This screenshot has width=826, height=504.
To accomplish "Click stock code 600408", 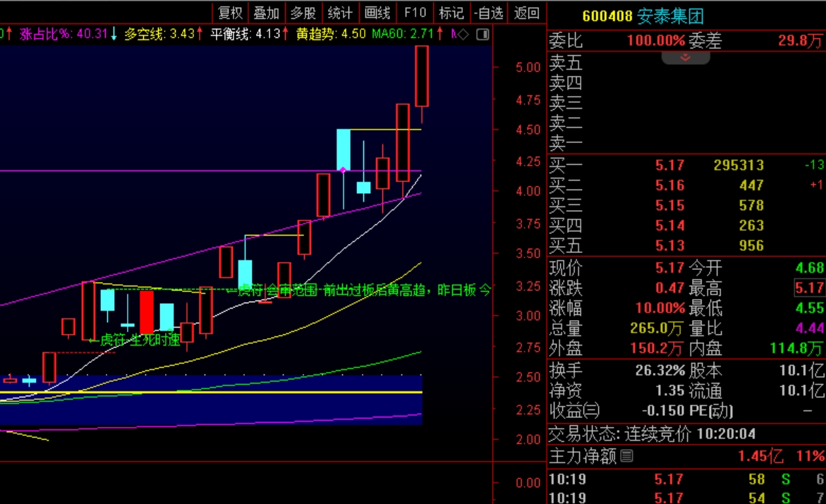I will click(x=607, y=16).
